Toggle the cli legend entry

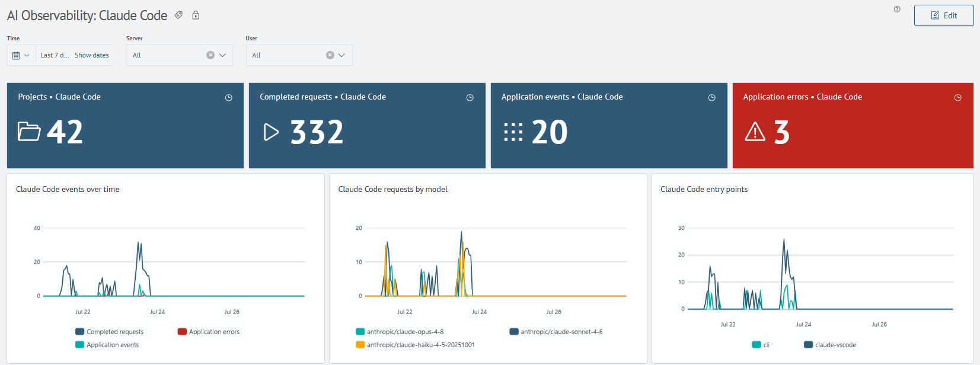[761, 345]
